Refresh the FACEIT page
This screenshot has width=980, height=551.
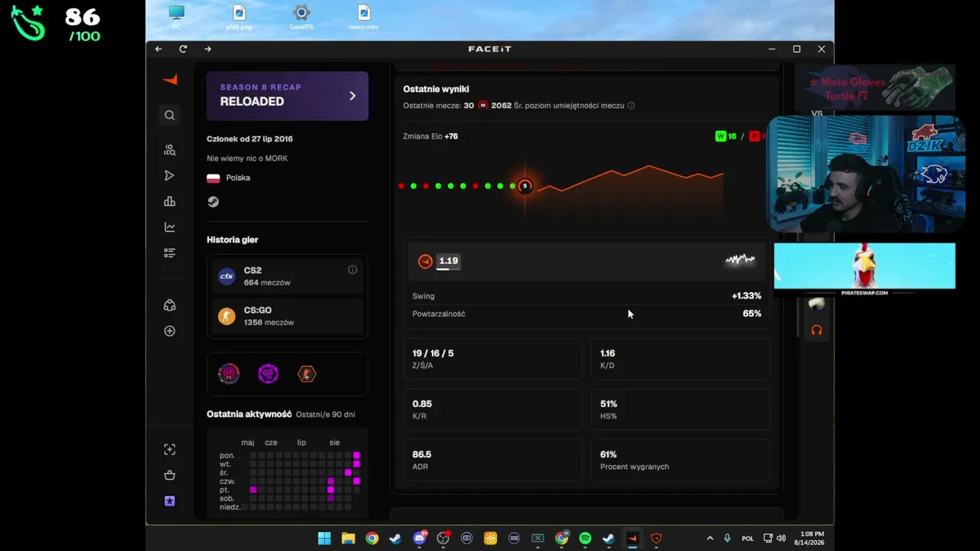pos(183,49)
